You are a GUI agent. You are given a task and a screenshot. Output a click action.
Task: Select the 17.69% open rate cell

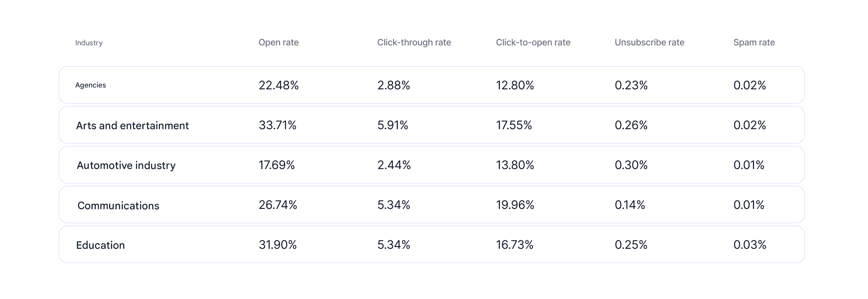(x=277, y=165)
